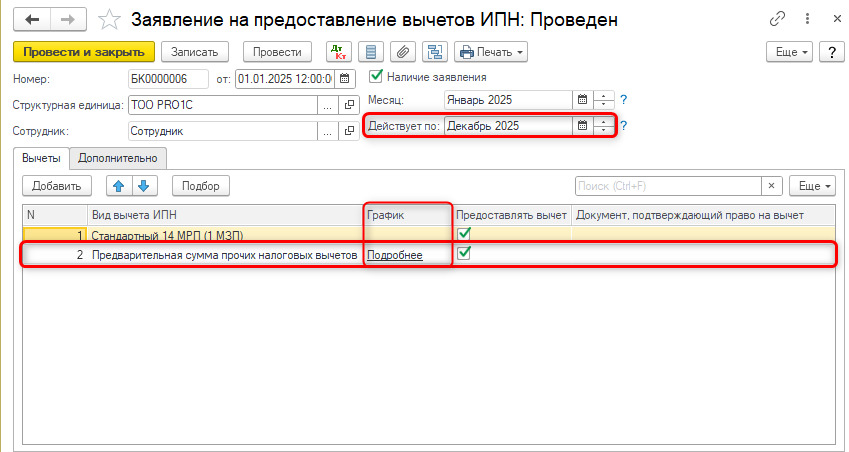Select row Предварительная сумма прочих налоговых вычетов
The image size is (849, 452).
[x=429, y=254]
